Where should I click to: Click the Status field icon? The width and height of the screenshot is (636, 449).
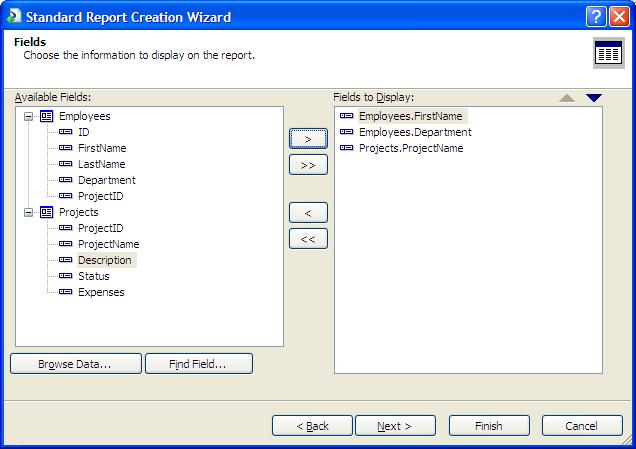66,276
